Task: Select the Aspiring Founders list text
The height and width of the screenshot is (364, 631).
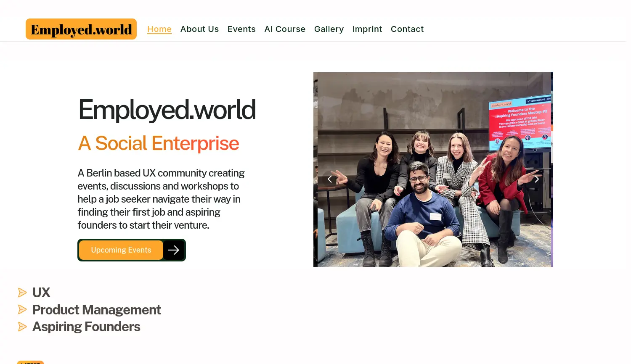Action: [86, 327]
